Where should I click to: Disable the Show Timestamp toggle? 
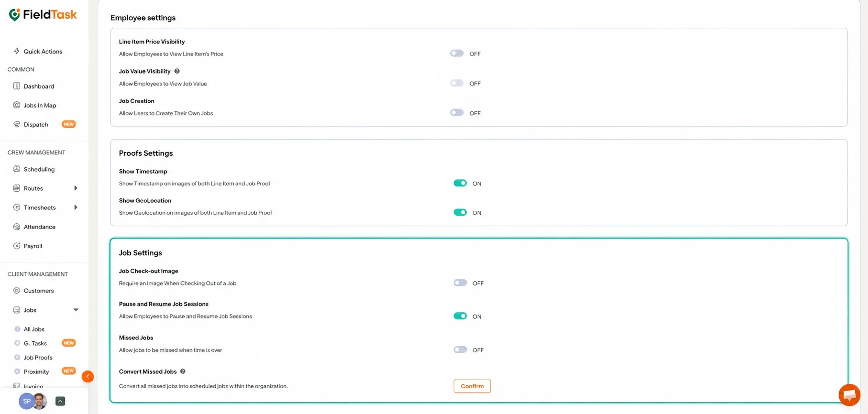[x=460, y=183]
